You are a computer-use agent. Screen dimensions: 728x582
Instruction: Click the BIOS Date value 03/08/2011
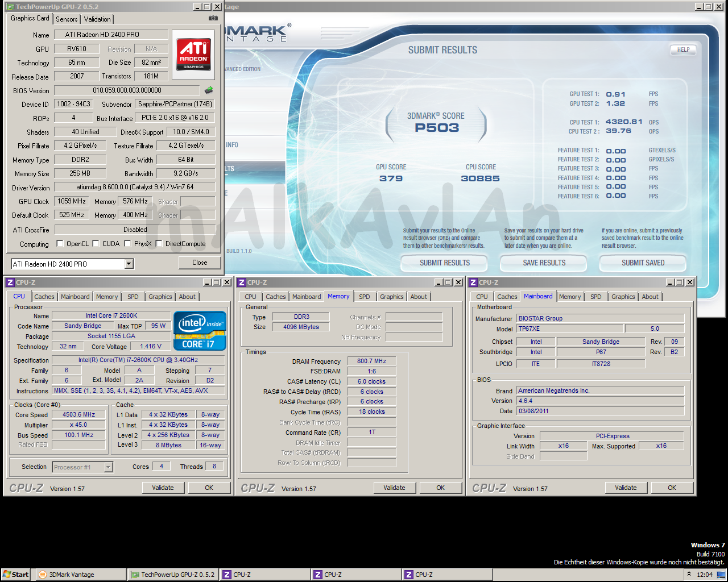pyautogui.click(x=600, y=411)
